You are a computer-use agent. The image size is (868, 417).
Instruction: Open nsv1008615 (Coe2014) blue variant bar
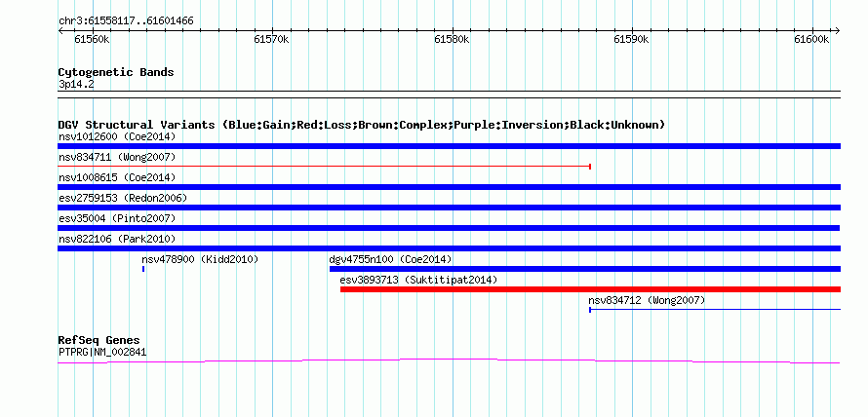pos(449,187)
